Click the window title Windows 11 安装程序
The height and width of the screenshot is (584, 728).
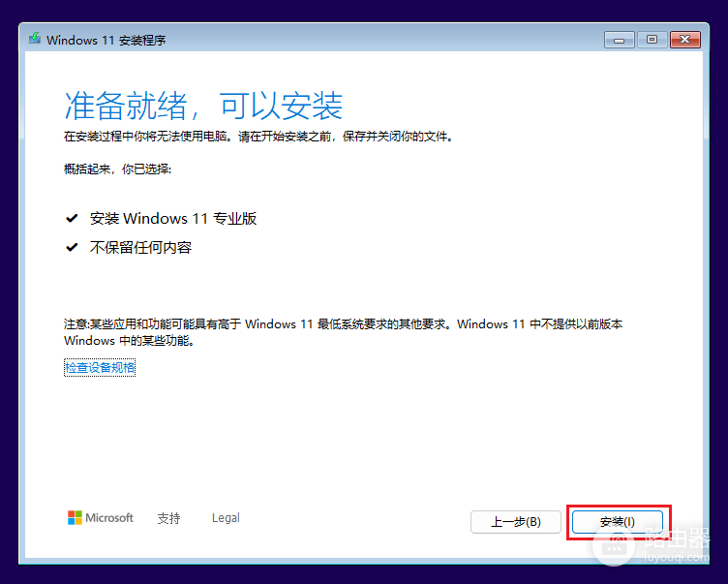[x=106, y=41]
